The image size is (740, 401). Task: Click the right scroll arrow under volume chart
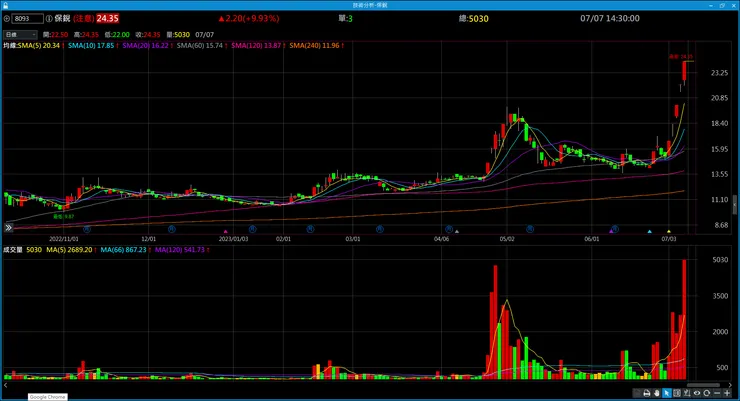pyautogui.click(x=731, y=385)
